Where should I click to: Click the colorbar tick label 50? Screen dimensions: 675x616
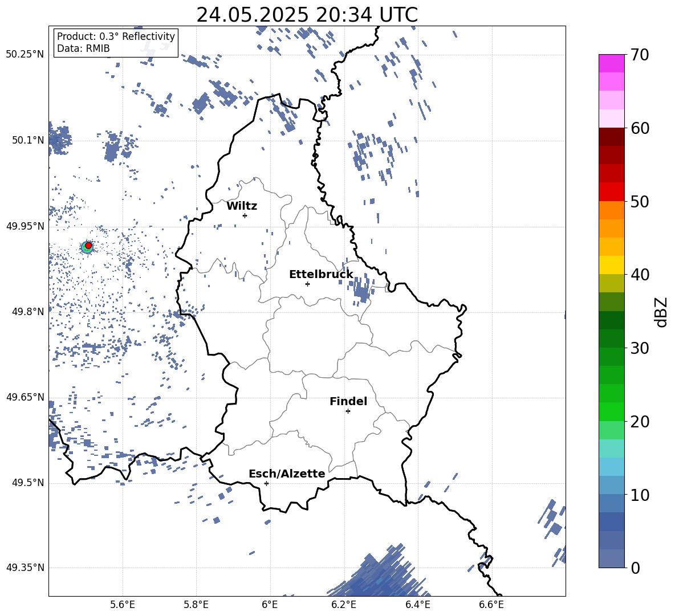click(640, 202)
